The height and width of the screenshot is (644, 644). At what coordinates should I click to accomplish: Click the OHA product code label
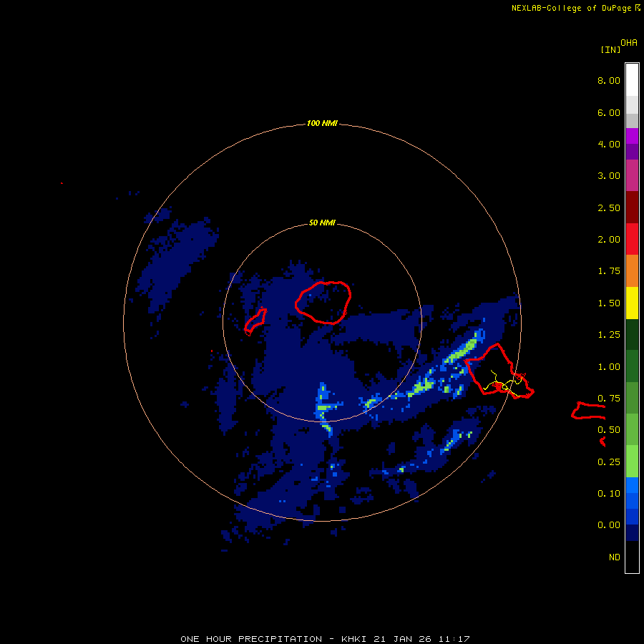pyautogui.click(x=629, y=43)
